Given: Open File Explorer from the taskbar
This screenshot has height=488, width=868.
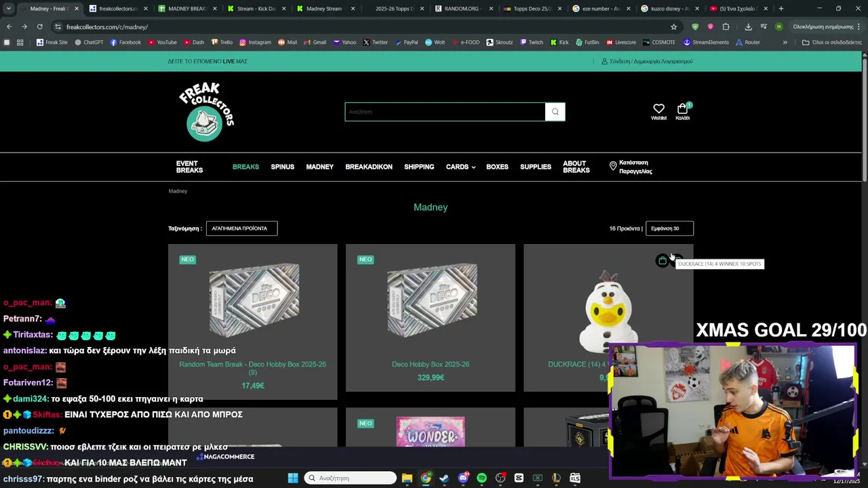Looking at the screenshot, I should (407, 478).
